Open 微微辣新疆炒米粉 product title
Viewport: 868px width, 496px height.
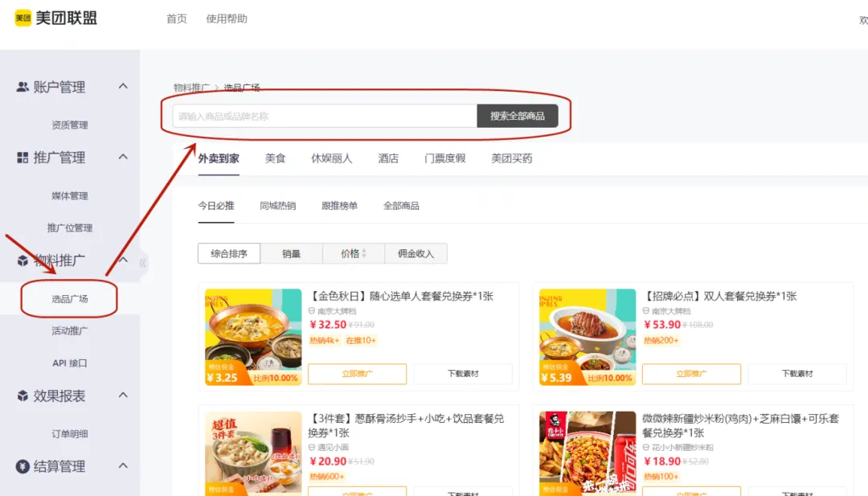point(741,425)
